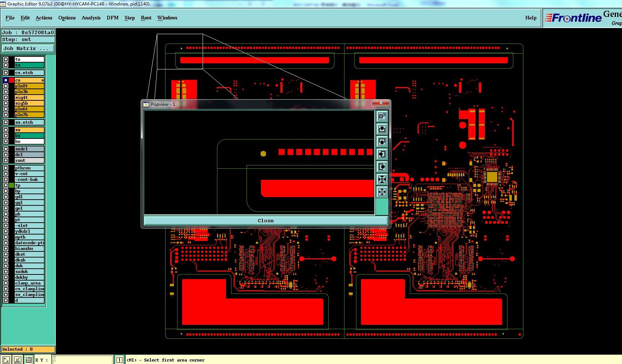
Task: Open the Actions menu
Action: coord(44,18)
